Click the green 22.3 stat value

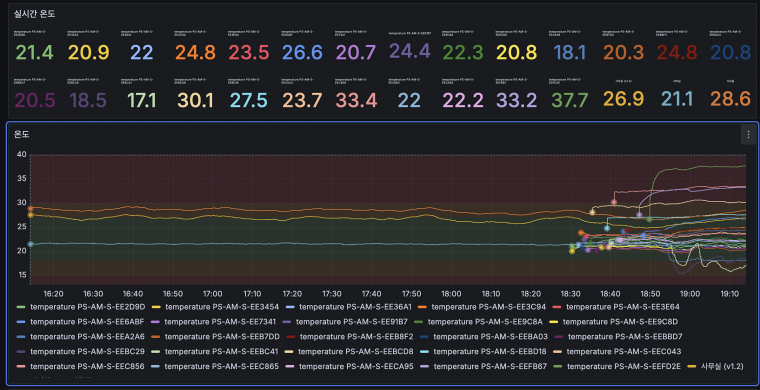click(x=462, y=52)
